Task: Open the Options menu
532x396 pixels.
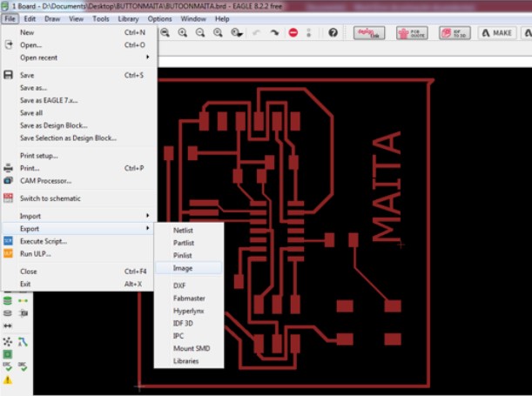Action: 159,18
